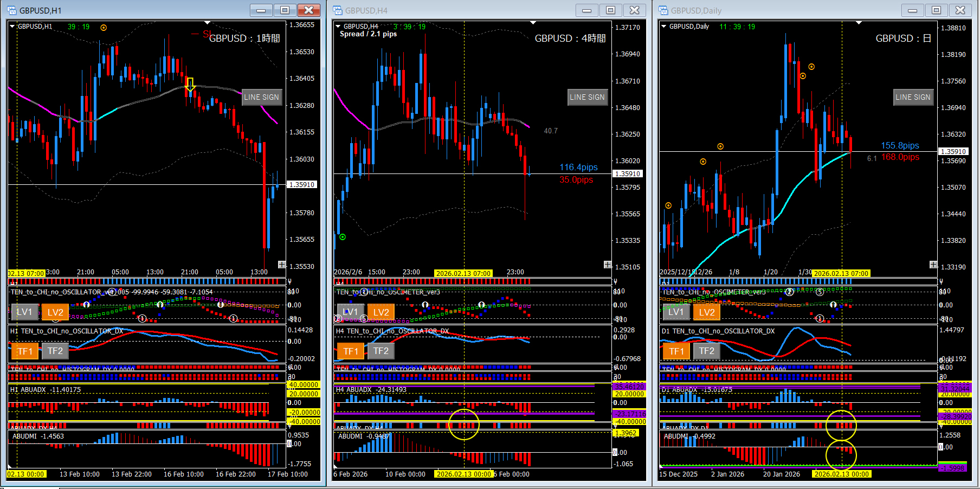Click the chart shift triangle atop the Daily chart
This screenshot has width=980, height=489.
point(859,23)
